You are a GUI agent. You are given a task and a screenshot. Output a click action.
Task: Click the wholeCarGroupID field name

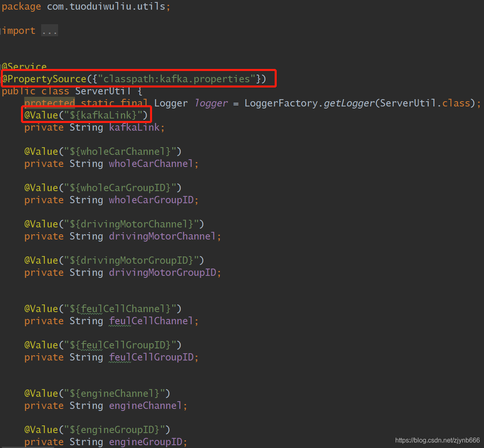point(151,200)
